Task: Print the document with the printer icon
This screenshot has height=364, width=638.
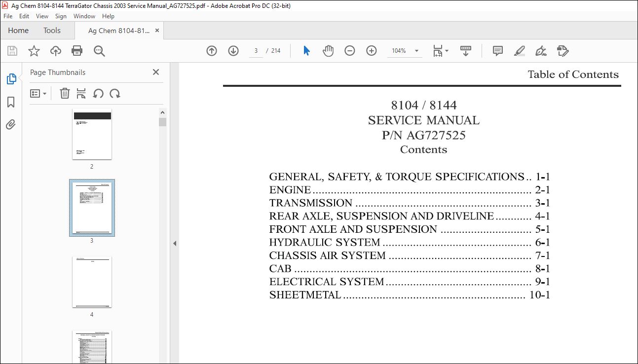Action: tap(77, 51)
